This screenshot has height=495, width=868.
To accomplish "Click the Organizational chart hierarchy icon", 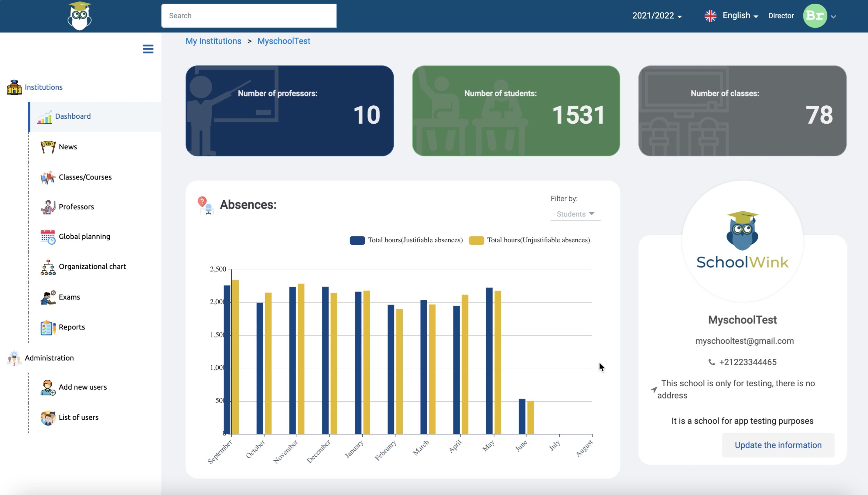I will (x=48, y=267).
